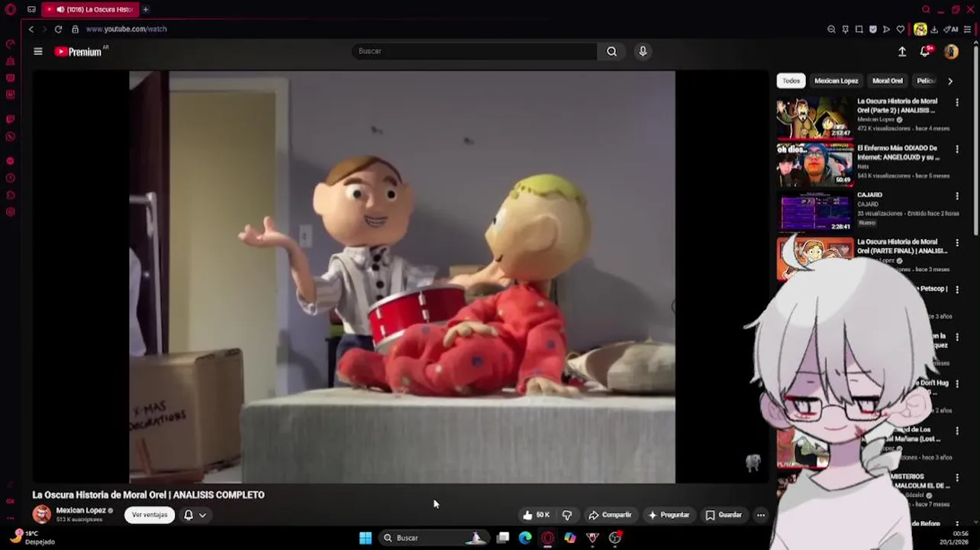Open YouTube notifications bell with 9+ badge
Viewport: 980px width, 550px height.
point(925,51)
